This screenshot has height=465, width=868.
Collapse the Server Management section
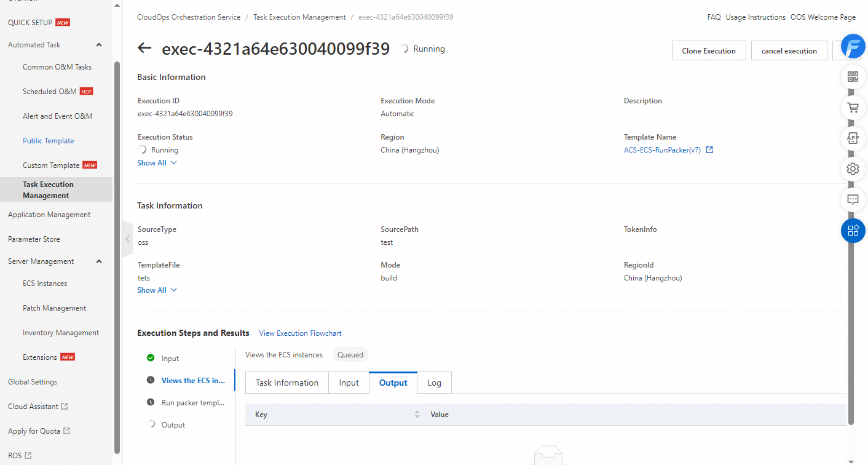coord(98,261)
